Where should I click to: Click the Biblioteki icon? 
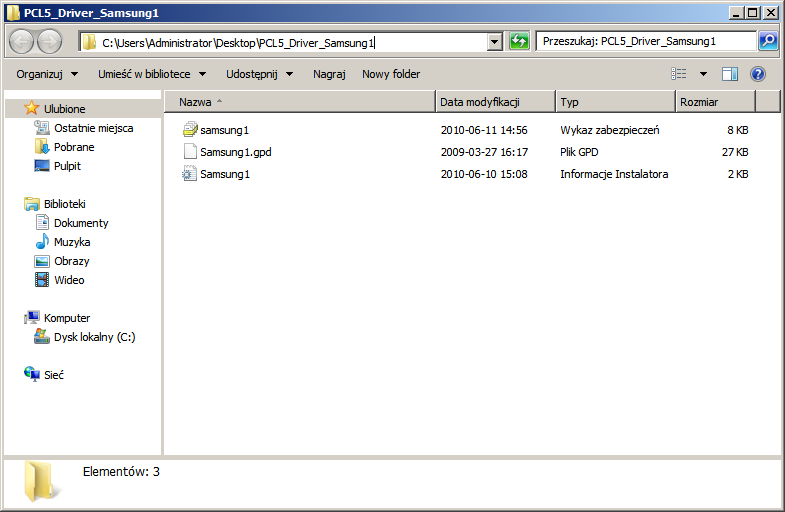pos(32,204)
